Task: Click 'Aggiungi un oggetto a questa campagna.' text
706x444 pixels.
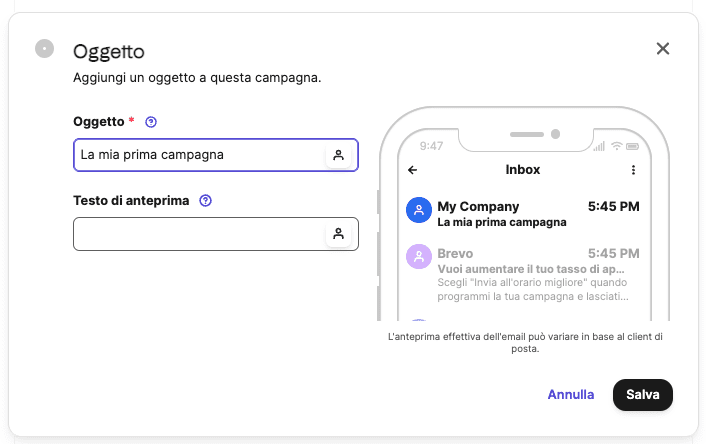Action: coord(197,78)
